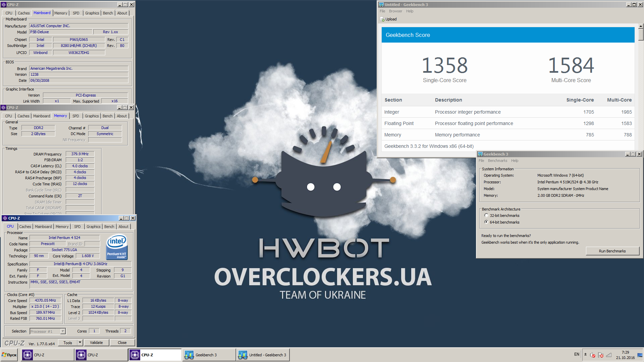
Task: Open About tab in Memory CPU-Z window
Action: tap(122, 116)
